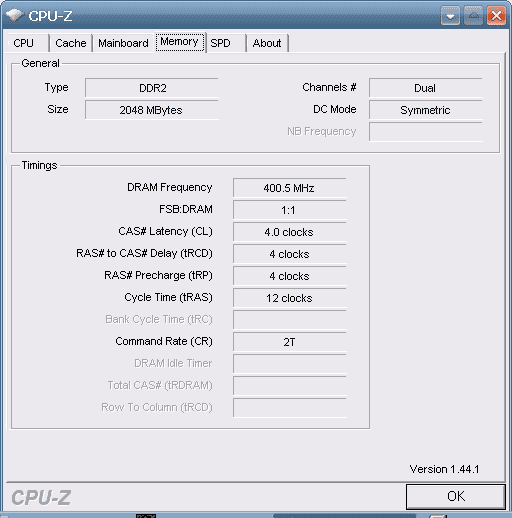The width and height of the screenshot is (512, 518).
Task: Select the Command Rate 2T field
Action: click(290, 342)
